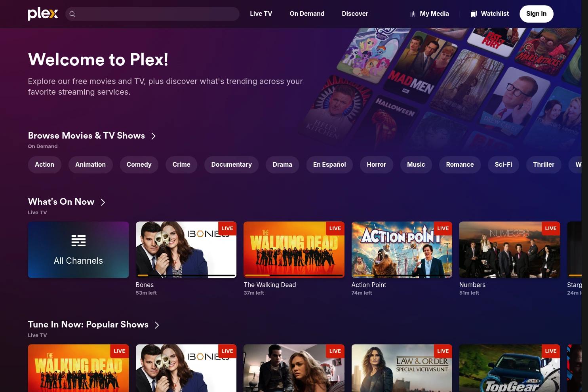The width and height of the screenshot is (588, 392).
Task: Click the LIVE badge on Numb3rs card
Action: (551, 228)
